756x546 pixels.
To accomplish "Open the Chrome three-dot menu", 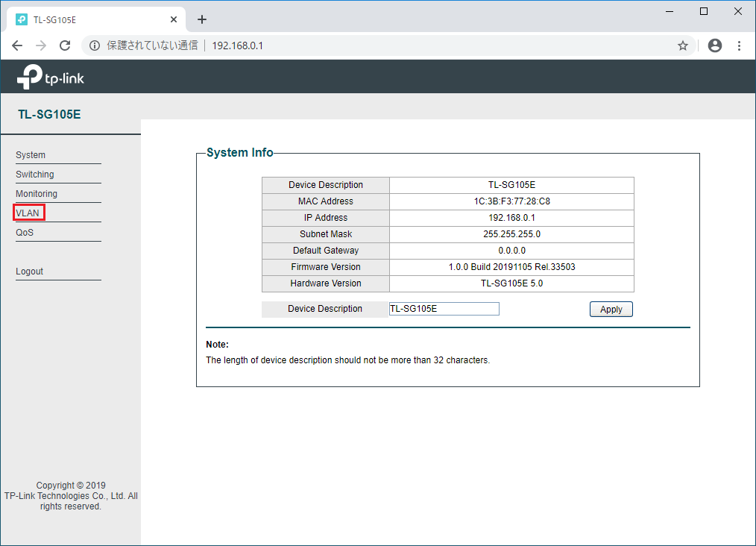I will coord(739,45).
